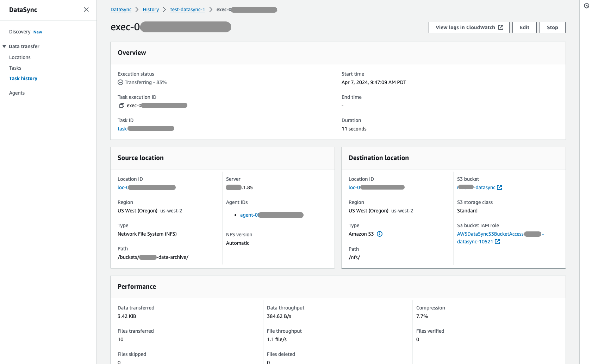Click the 3.42 KiB data transferred value
The image size is (592, 364).
[127, 316]
